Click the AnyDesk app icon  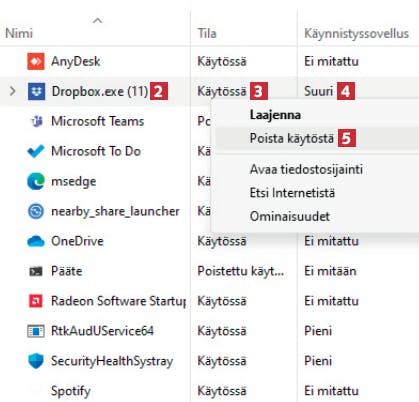click(36, 61)
